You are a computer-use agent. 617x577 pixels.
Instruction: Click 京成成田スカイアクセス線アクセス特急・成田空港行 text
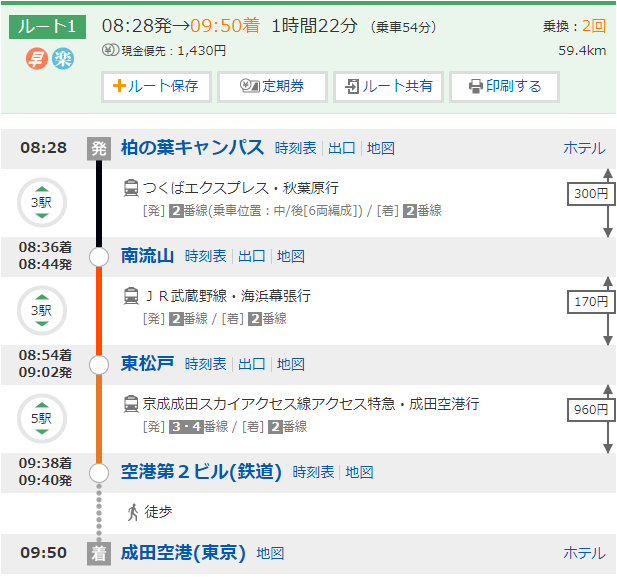coord(311,404)
